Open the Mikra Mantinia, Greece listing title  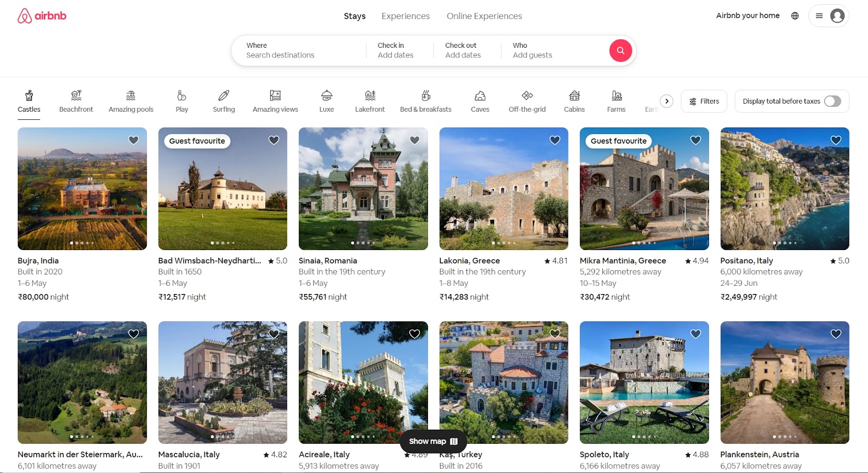(x=623, y=261)
